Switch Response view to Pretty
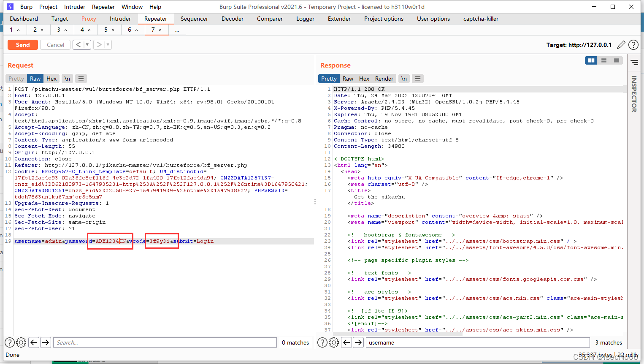Viewport: 644px width, 364px height. [x=329, y=79]
